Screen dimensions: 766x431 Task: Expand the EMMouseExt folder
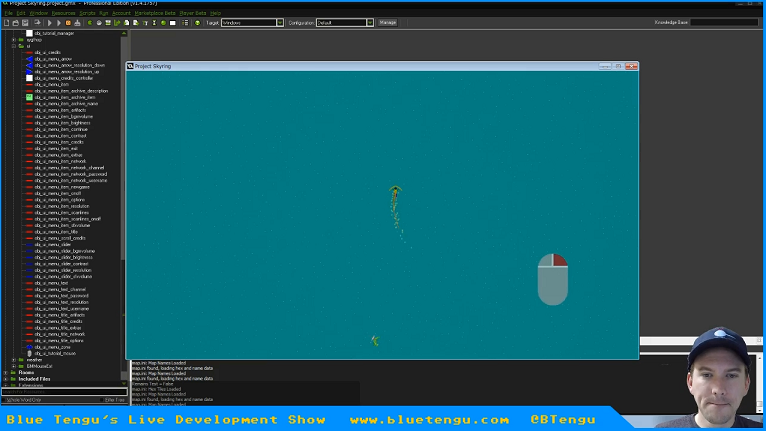pos(14,366)
